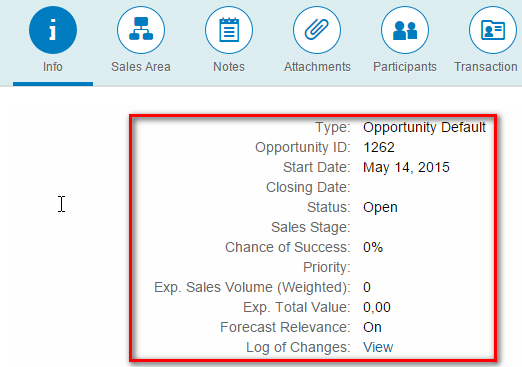Go to the Attachments tab label
This screenshot has width=522, height=367.
(317, 67)
